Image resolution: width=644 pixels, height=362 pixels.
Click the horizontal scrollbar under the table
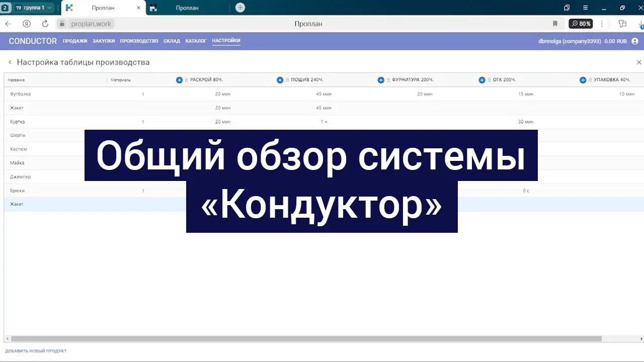tap(306, 339)
